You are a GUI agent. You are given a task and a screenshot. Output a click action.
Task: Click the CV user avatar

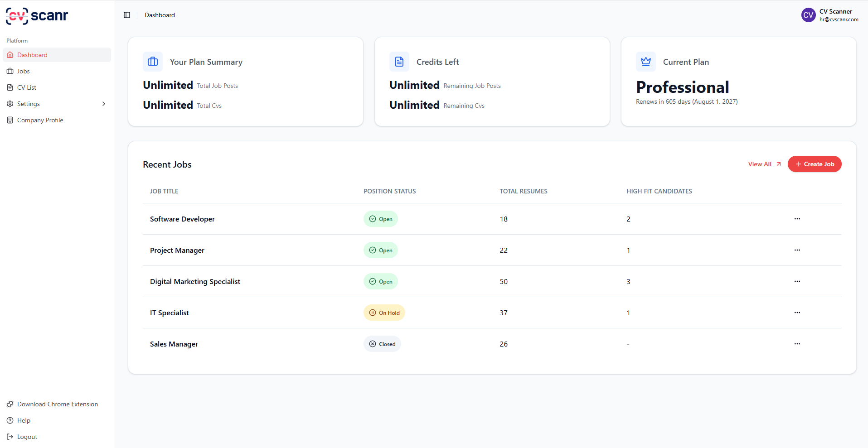coord(808,15)
